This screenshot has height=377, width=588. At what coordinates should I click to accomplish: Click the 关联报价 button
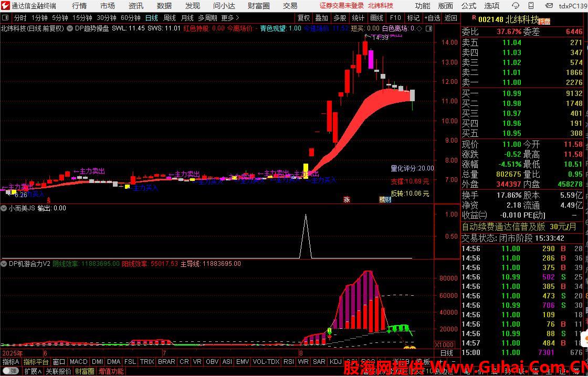(58, 371)
